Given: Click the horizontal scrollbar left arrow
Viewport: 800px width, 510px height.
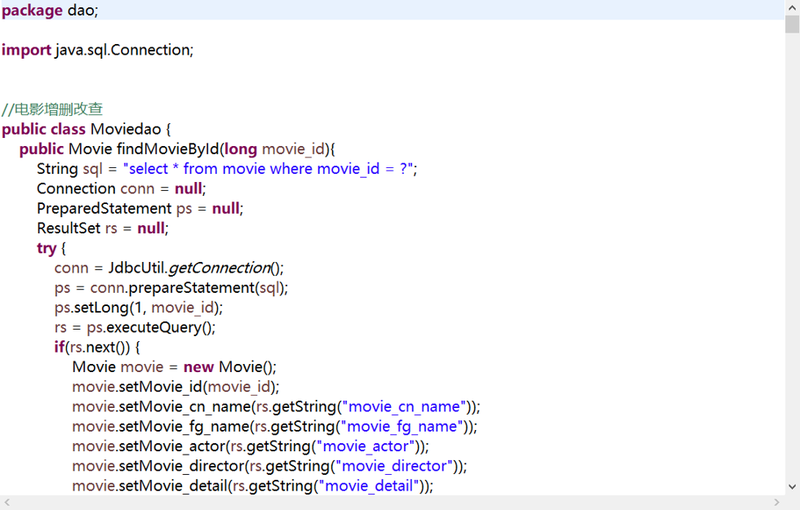Looking at the screenshot, I should 7,503.
